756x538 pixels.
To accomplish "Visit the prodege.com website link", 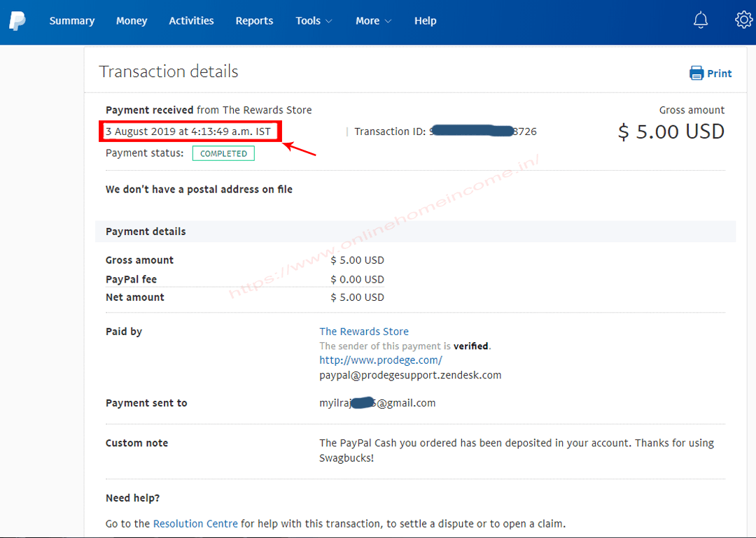I will pos(380,360).
